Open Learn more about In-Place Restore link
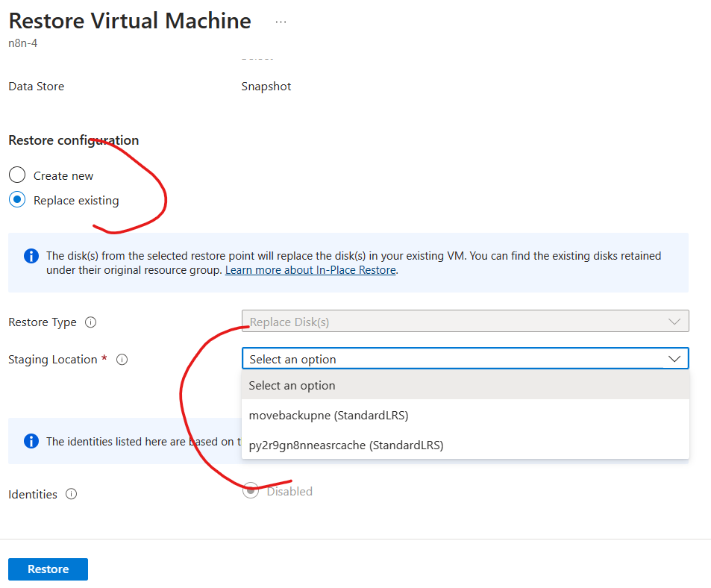Image resolution: width=711 pixels, height=588 pixels. [310, 270]
